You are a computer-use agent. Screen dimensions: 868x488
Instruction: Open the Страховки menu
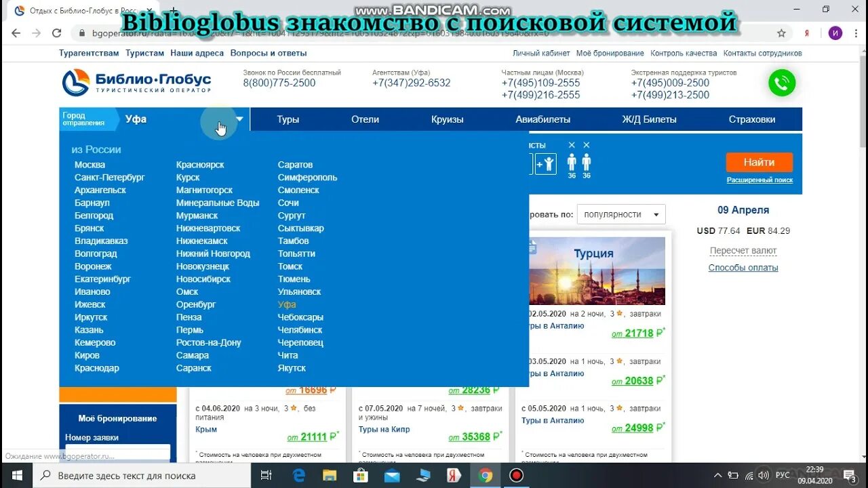(752, 119)
